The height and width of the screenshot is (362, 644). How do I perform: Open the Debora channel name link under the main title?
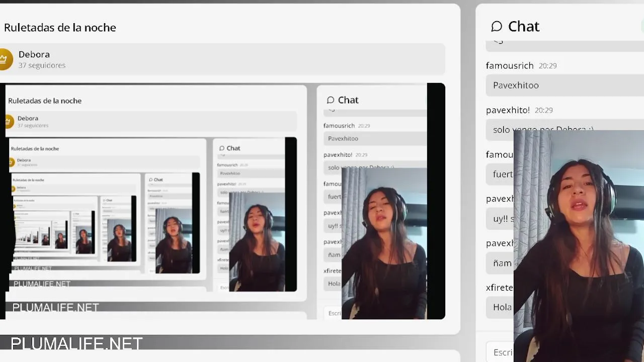[34, 54]
